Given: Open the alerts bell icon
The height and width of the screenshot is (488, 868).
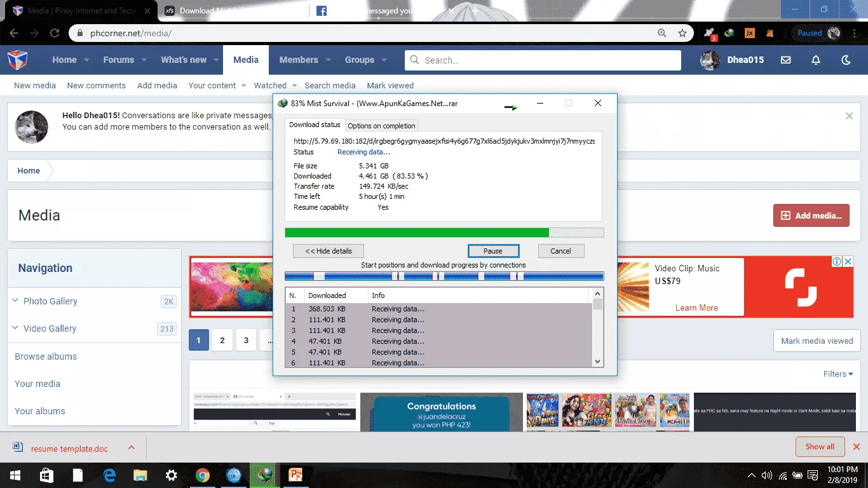Looking at the screenshot, I should pyautogui.click(x=816, y=60).
